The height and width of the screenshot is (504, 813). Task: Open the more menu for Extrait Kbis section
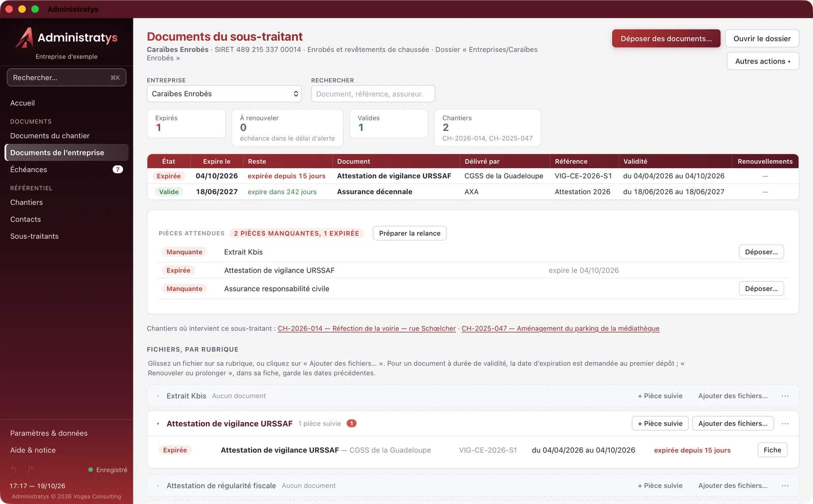785,396
